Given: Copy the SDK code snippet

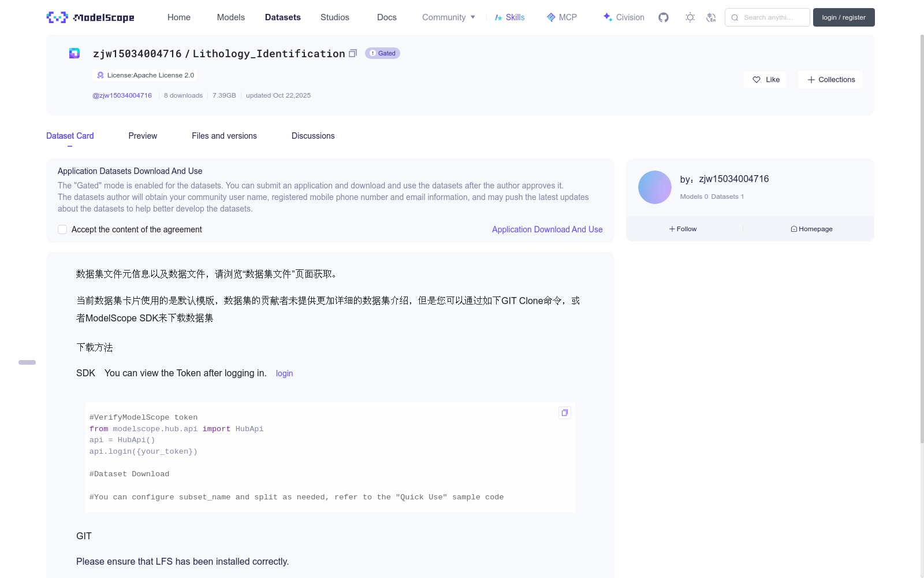Looking at the screenshot, I should click(x=565, y=413).
